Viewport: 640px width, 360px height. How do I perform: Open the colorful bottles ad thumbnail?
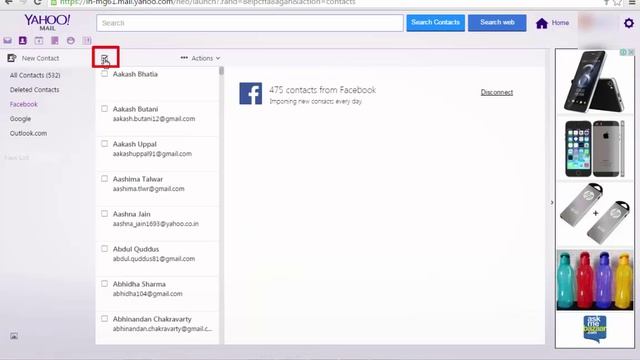point(595,280)
